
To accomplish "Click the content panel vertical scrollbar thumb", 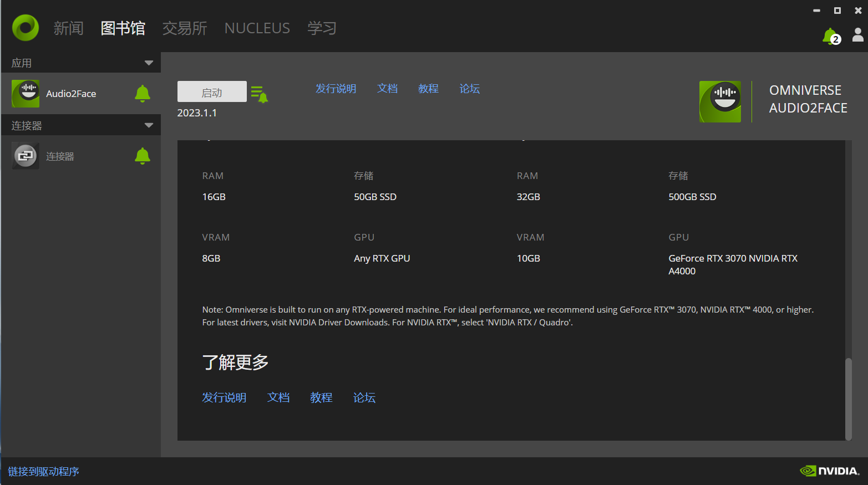I will (x=848, y=399).
